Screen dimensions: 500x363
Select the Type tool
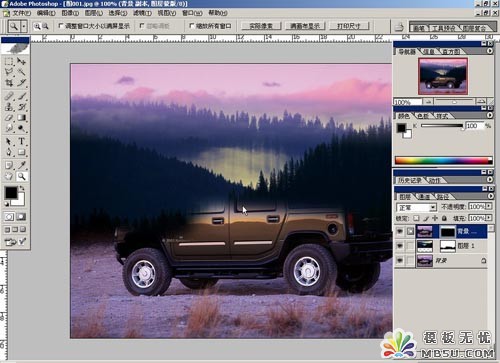[22, 141]
